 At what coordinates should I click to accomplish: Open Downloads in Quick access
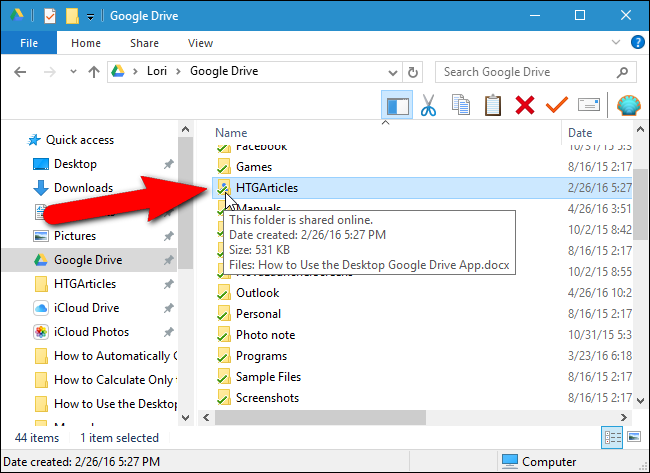pyautogui.click(x=83, y=188)
